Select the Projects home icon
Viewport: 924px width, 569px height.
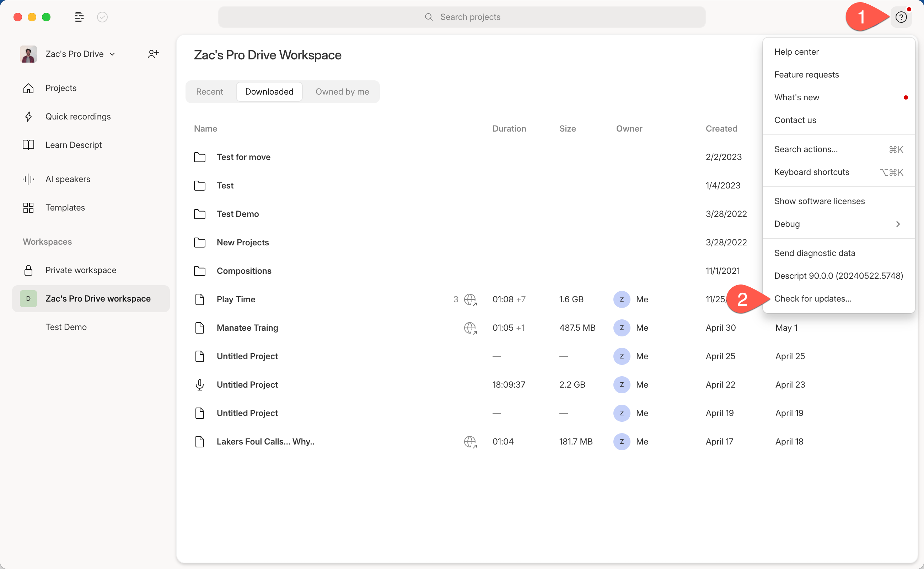coord(28,88)
